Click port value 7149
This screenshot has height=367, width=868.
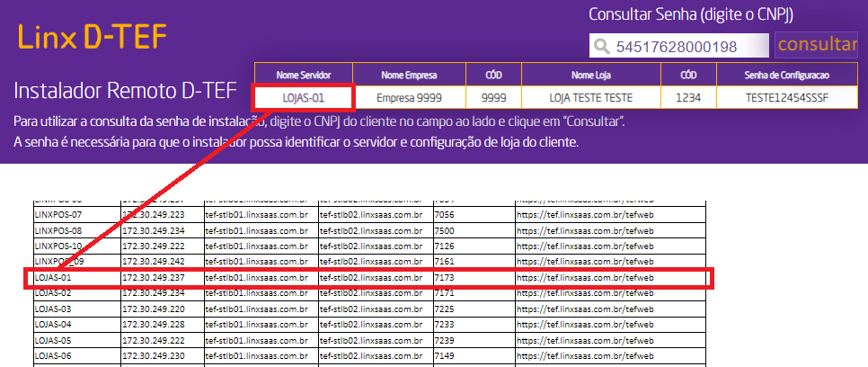coord(445,355)
